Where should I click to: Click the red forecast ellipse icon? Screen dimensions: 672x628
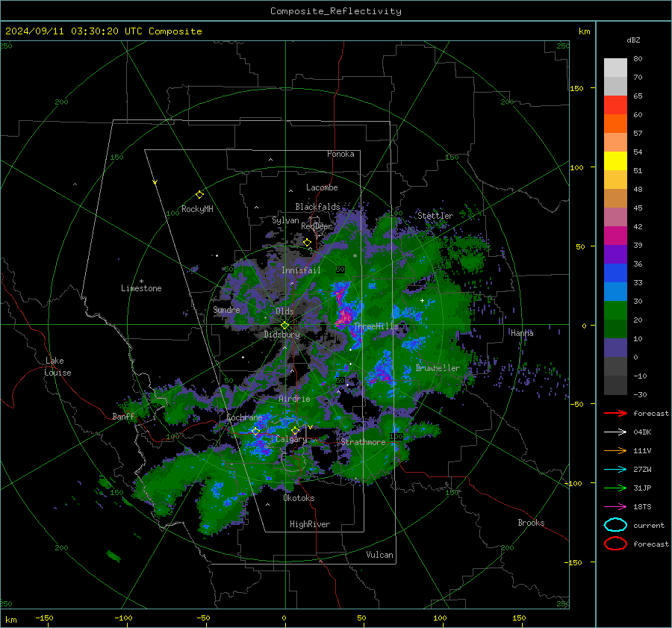coord(615,544)
